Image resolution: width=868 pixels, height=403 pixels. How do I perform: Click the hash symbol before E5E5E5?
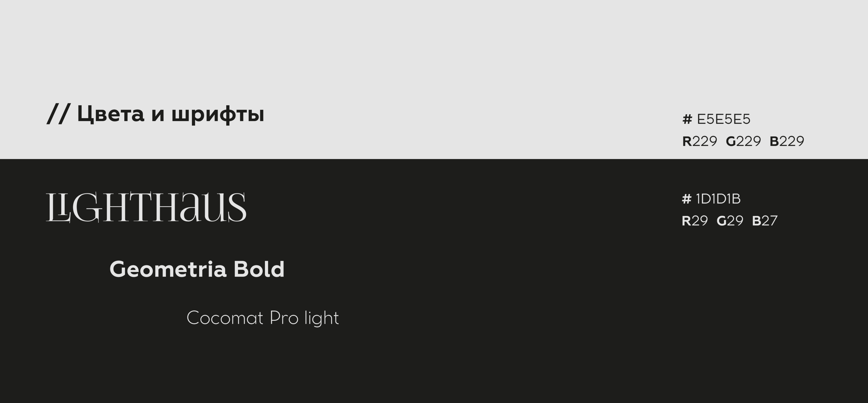tap(687, 119)
